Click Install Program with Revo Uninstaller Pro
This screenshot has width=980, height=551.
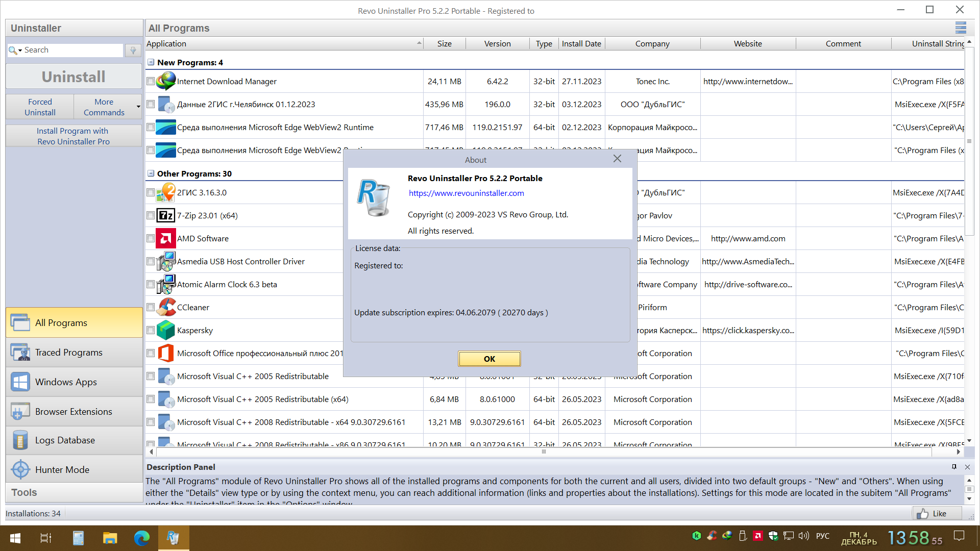click(x=74, y=136)
